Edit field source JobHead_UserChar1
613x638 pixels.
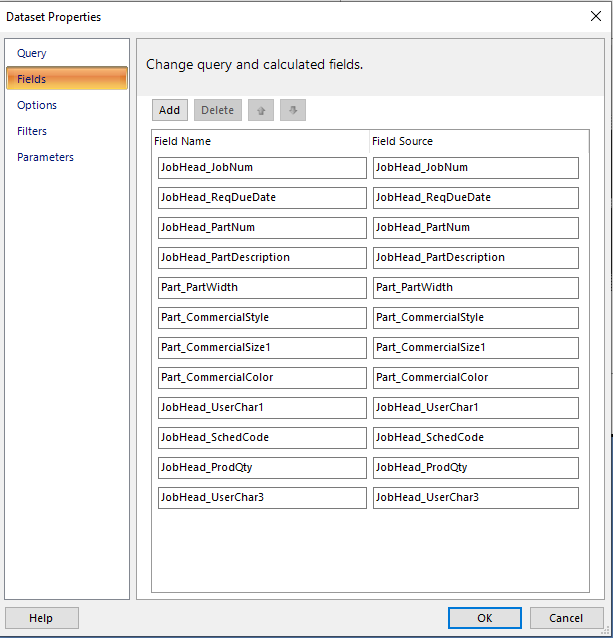[x=476, y=408]
